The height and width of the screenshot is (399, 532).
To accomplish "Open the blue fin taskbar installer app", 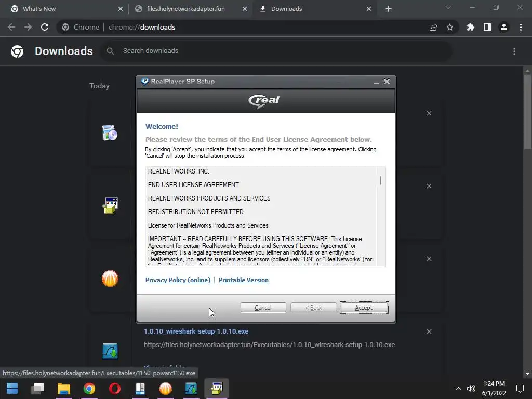I will [x=191, y=389].
